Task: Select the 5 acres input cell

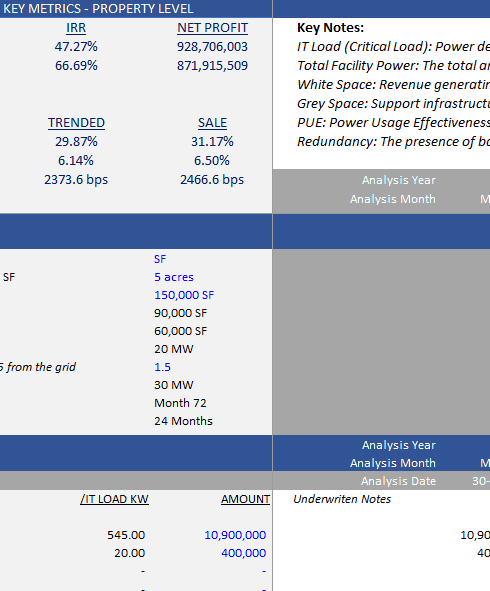Action: [x=174, y=277]
